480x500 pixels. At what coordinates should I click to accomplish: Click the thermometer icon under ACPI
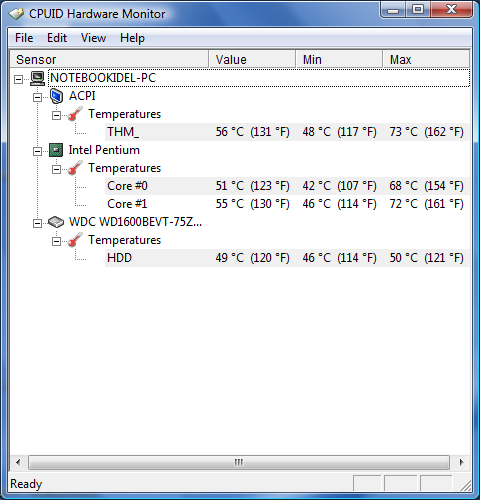coord(75,114)
